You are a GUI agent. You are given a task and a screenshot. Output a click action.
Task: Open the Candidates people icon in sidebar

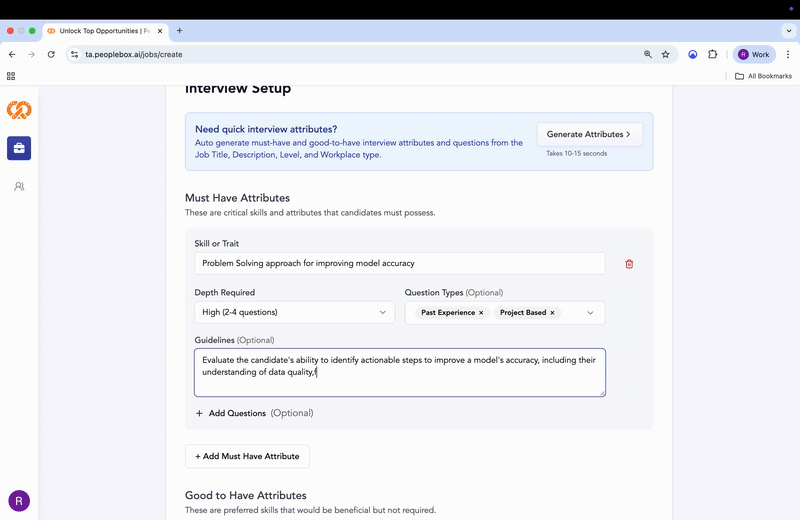19,186
